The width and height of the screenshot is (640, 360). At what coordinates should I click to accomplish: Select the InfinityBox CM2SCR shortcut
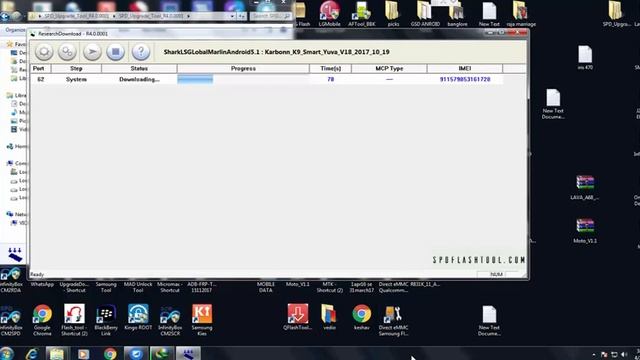pos(170,320)
